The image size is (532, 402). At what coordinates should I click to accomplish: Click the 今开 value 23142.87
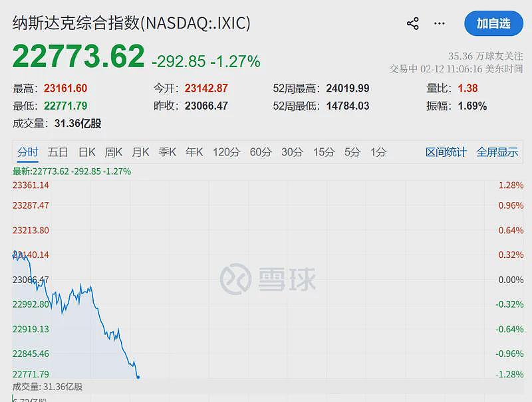coord(206,88)
